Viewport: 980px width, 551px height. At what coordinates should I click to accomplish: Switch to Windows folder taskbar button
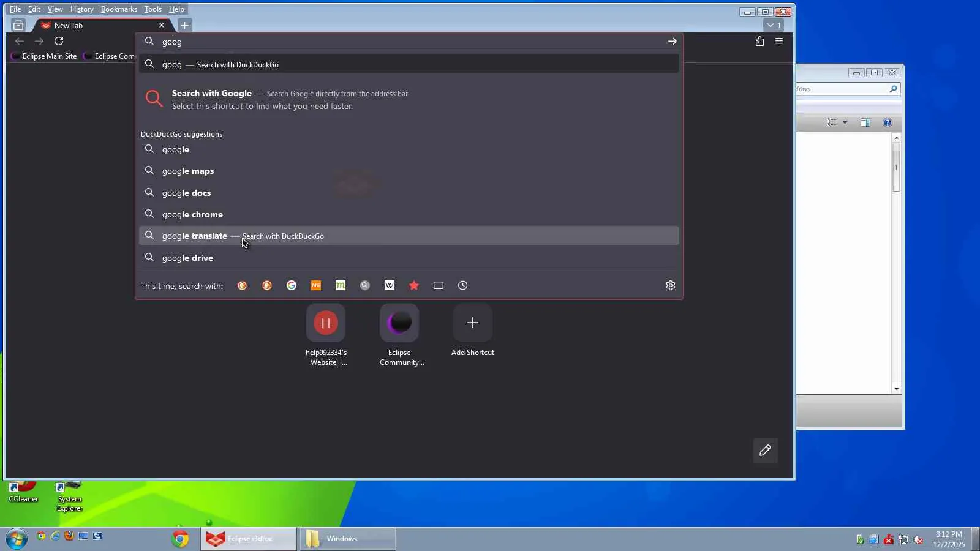coord(347,539)
